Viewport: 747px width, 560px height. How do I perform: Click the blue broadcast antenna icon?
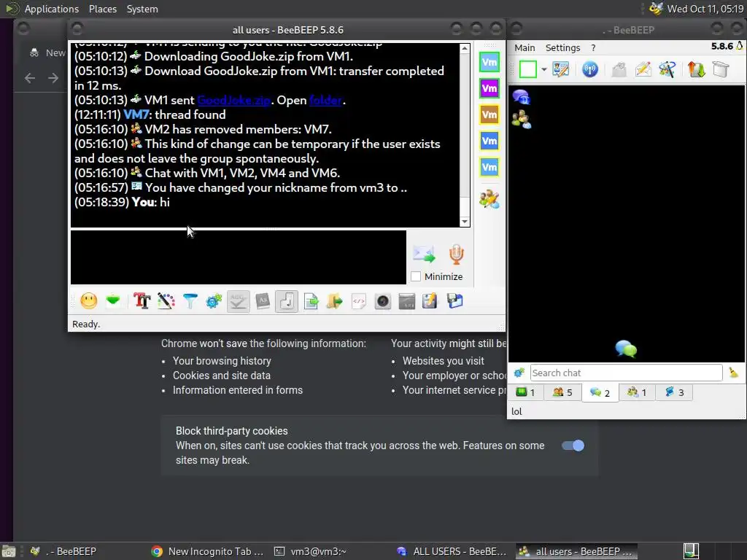pos(589,69)
